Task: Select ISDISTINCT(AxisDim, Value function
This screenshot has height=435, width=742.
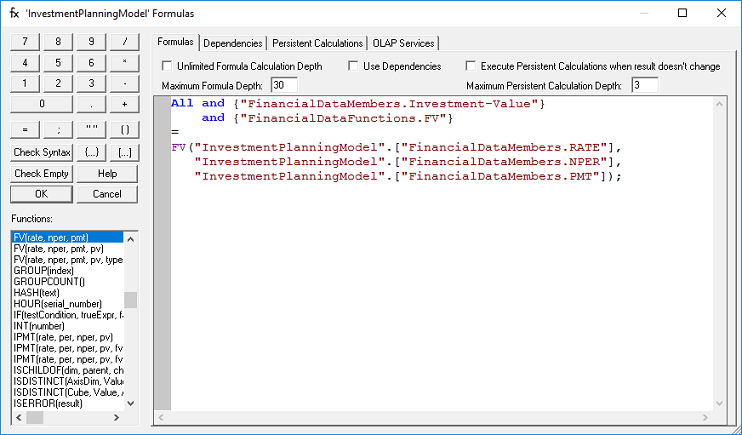Action: (68, 382)
